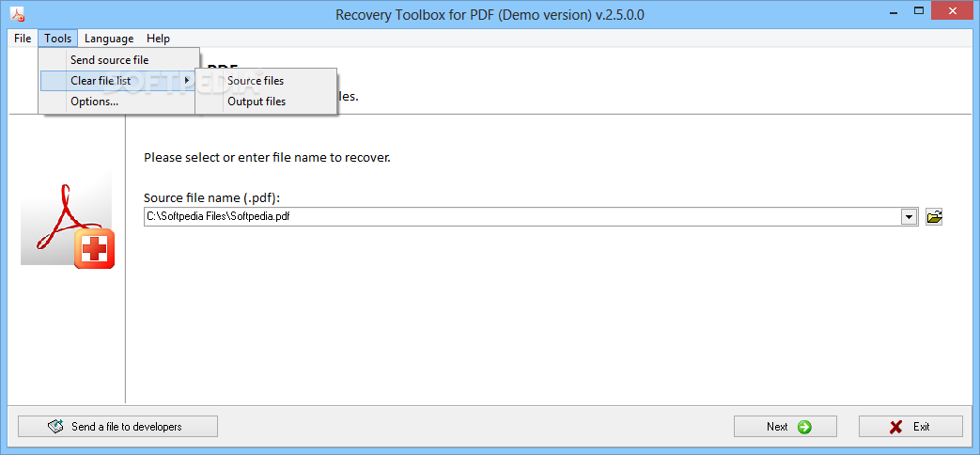Minimize the Recovery Toolbox window
Image resolution: width=980 pixels, height=455 pixels.
pos(892,10)
